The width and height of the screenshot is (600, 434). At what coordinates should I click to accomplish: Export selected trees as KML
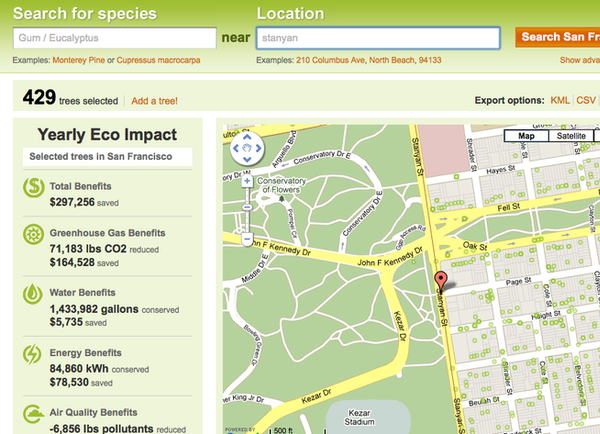(x=560, y=100)
